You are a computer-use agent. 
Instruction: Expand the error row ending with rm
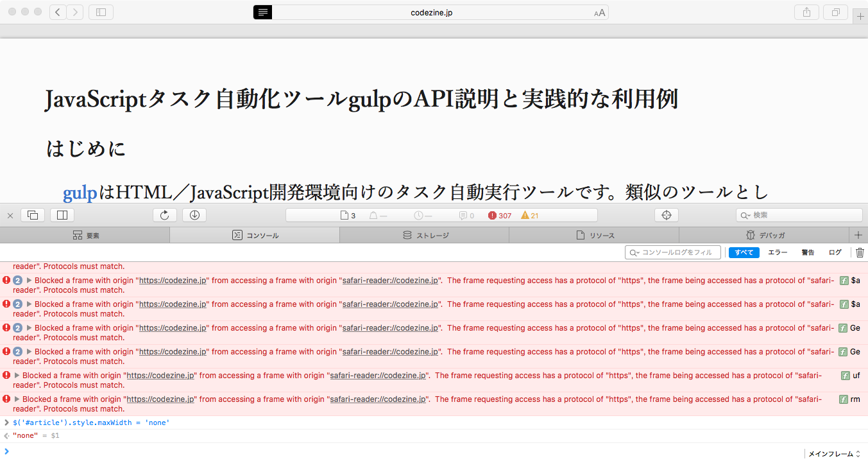point(17,399)
